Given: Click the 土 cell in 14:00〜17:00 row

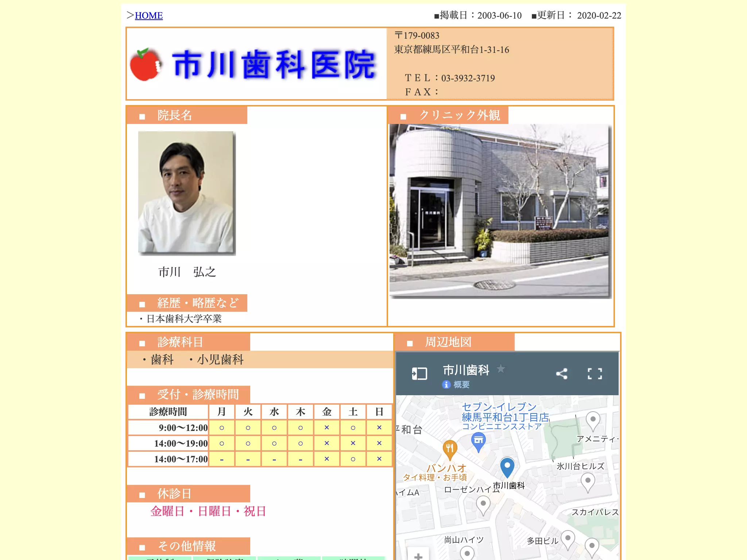Looking at the screenshot, I should pyautogui.click(x=353, y=459).
